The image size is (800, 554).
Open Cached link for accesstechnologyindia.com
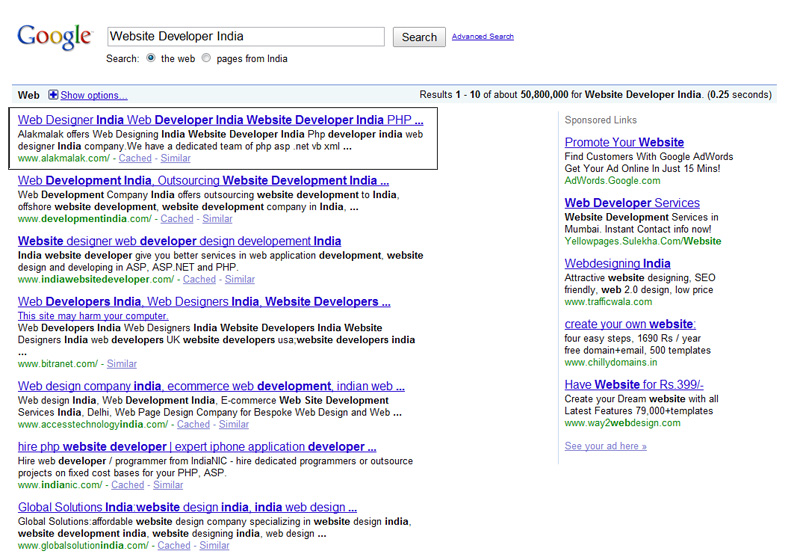193,424
